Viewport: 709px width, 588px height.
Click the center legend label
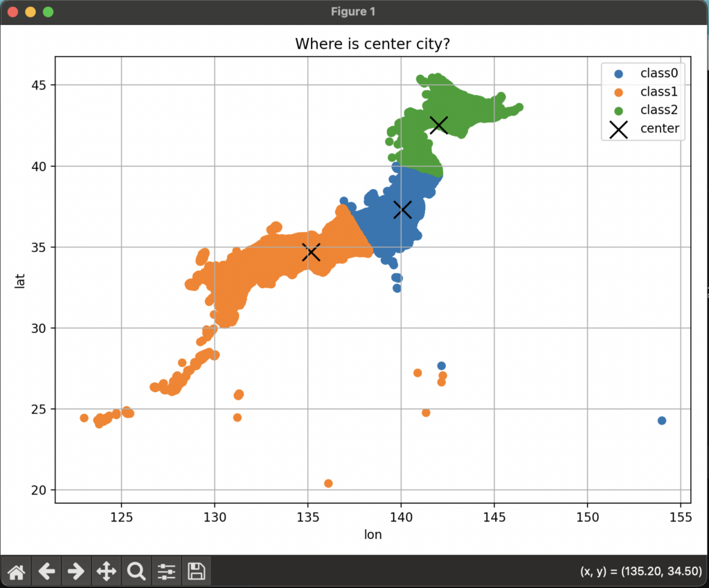point(660,128)
